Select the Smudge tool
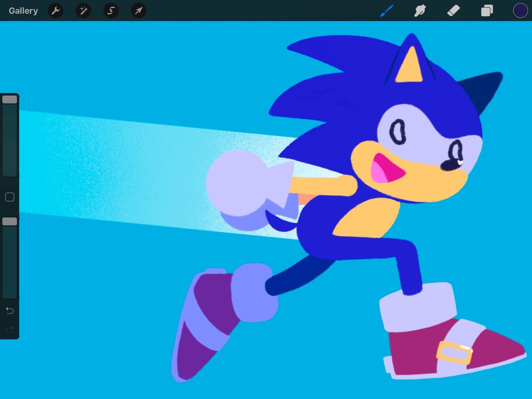The height and width of the screenshot is (399, 532). [x=419, y=11]
